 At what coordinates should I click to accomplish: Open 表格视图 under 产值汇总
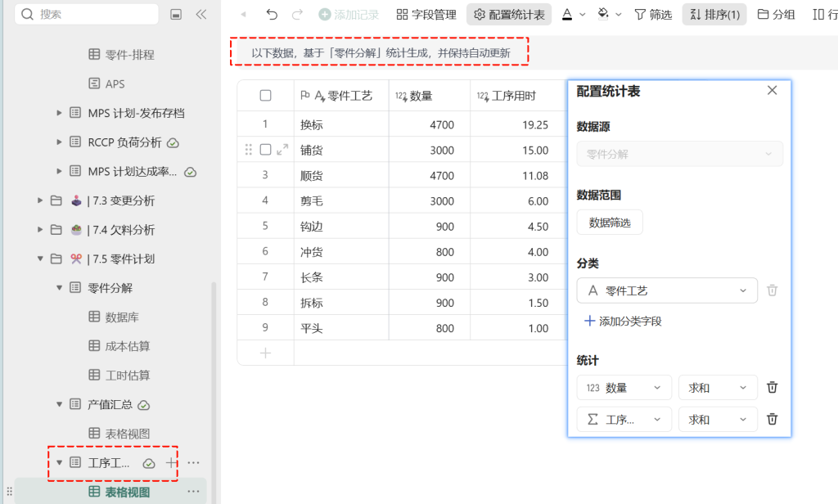tap(119, 434)
